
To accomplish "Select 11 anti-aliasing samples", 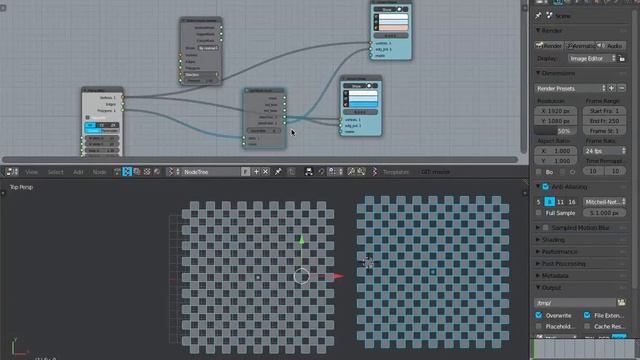I will [x=560, y=202].
